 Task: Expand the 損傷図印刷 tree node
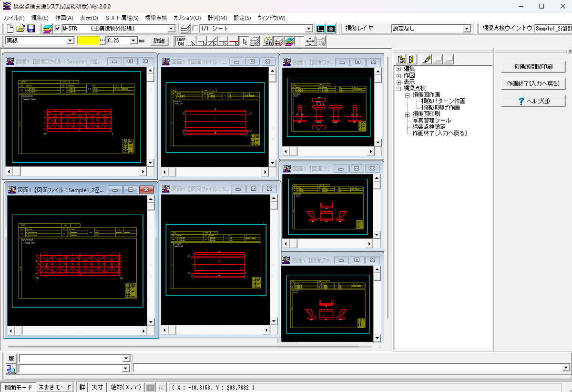click(x=408, y=114)
